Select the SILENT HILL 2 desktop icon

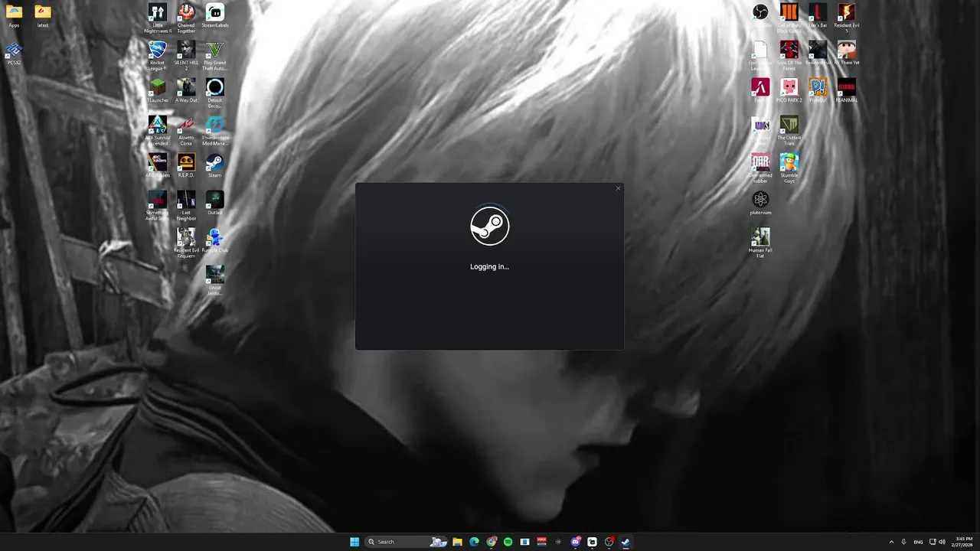pos(186,56)
